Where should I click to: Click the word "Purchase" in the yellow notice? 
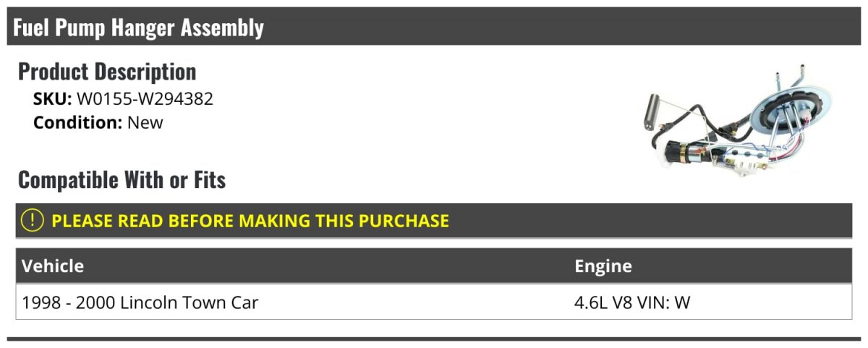pos(404,221)
